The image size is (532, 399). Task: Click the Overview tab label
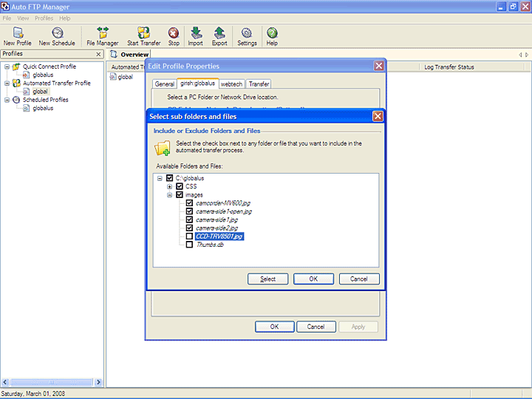click(x=134, y=55)
